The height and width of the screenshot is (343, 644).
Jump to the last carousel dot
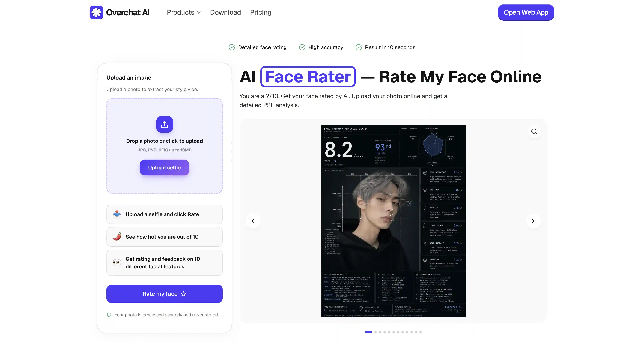pos(421,332)
